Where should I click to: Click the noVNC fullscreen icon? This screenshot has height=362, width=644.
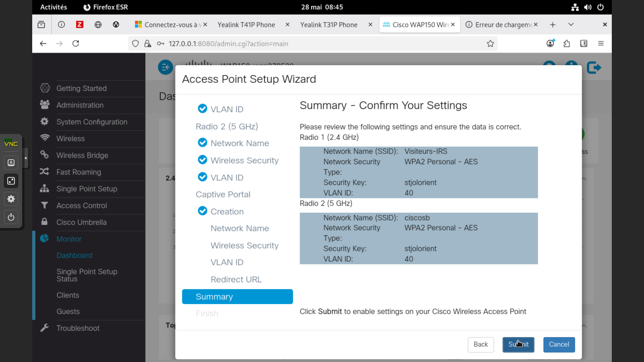[x=11, y=181]
